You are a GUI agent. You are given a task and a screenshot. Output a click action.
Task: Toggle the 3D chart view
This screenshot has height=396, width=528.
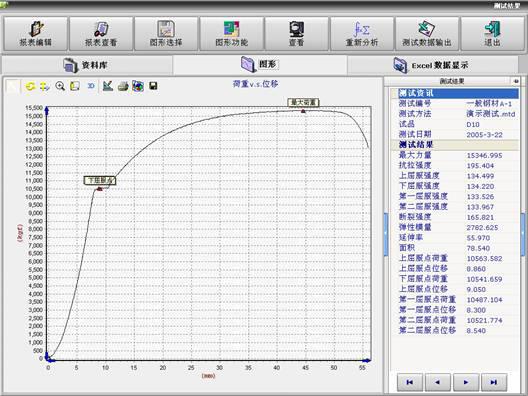pyautogui.click(x=91, y=86)
